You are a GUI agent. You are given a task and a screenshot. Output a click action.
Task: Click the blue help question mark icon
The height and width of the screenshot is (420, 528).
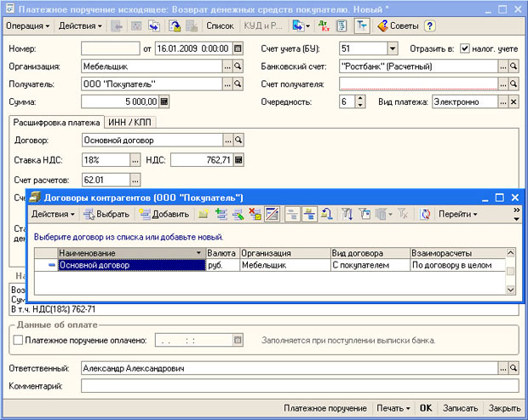point(429,26)
